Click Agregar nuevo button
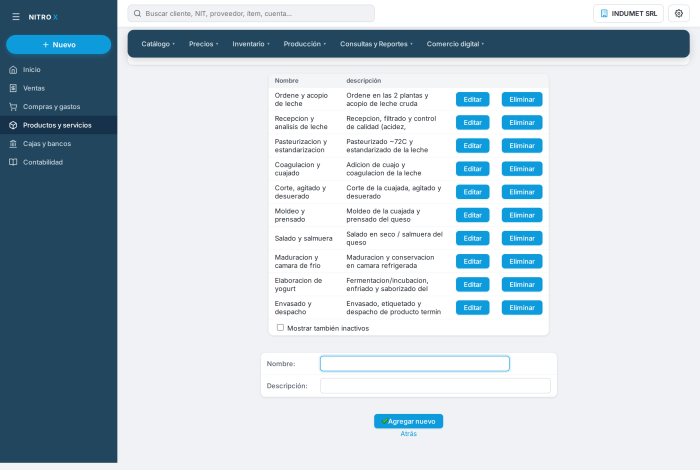The height and width of the screenshot is (470, 700). [x=408, y=421]
